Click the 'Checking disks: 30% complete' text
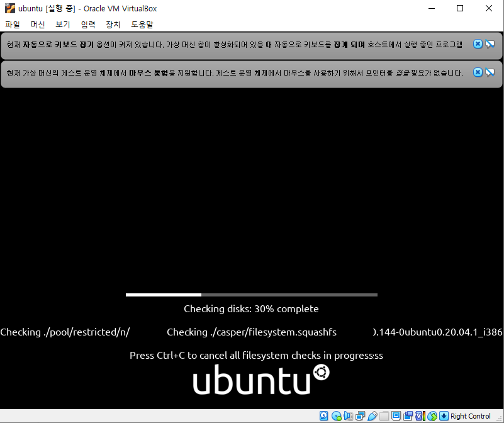 pos(251,309)
